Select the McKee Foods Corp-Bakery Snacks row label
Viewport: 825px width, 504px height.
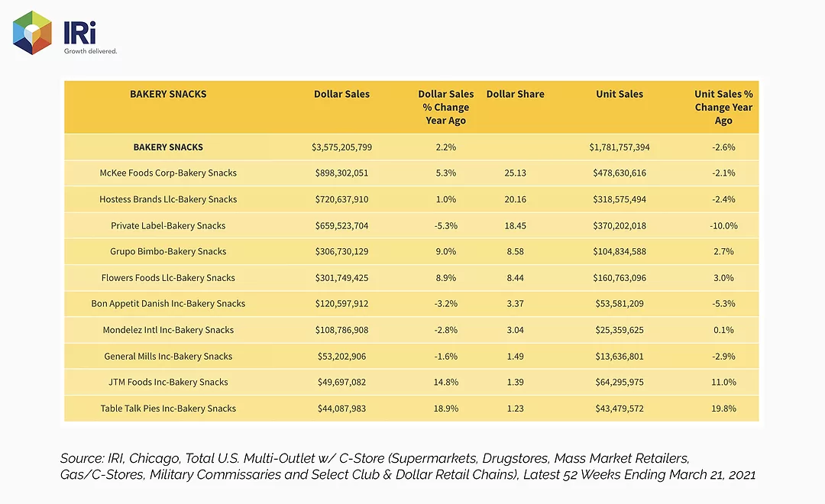click(168, 173)
